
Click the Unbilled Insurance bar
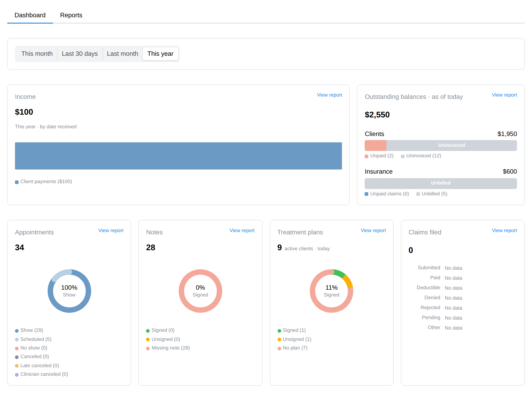441,183
